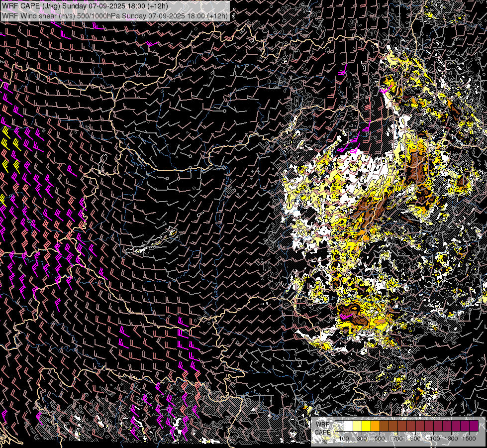Click the '1300' legend value

[x=451, y=439]
